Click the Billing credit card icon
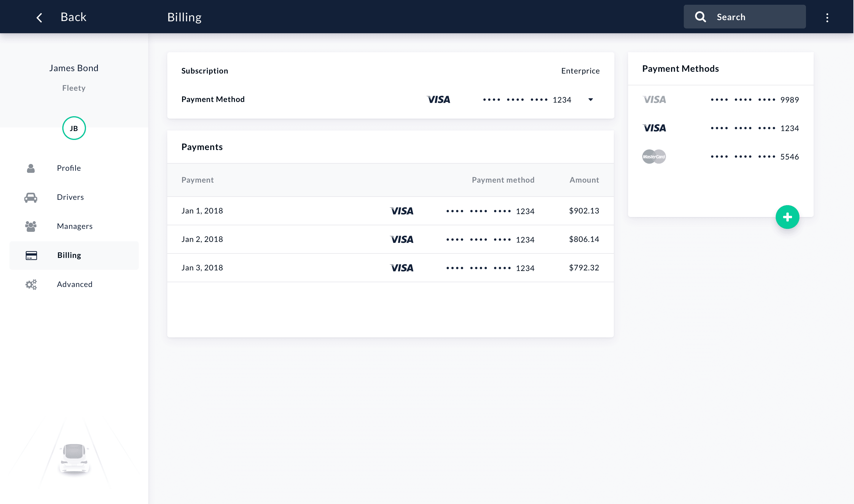854x504 pixels. [31, 255]
